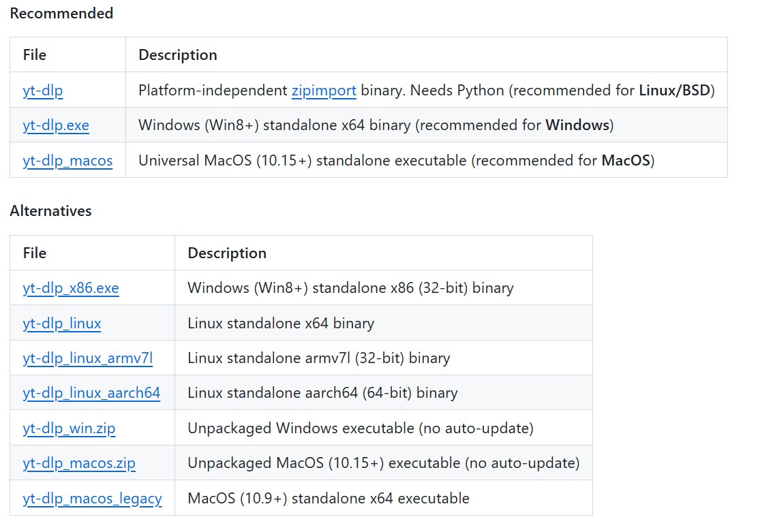Click 'Linux standalone armv7l (32-bit) binary' text
This screenshot has height=532, width=758.
(319, 358)
